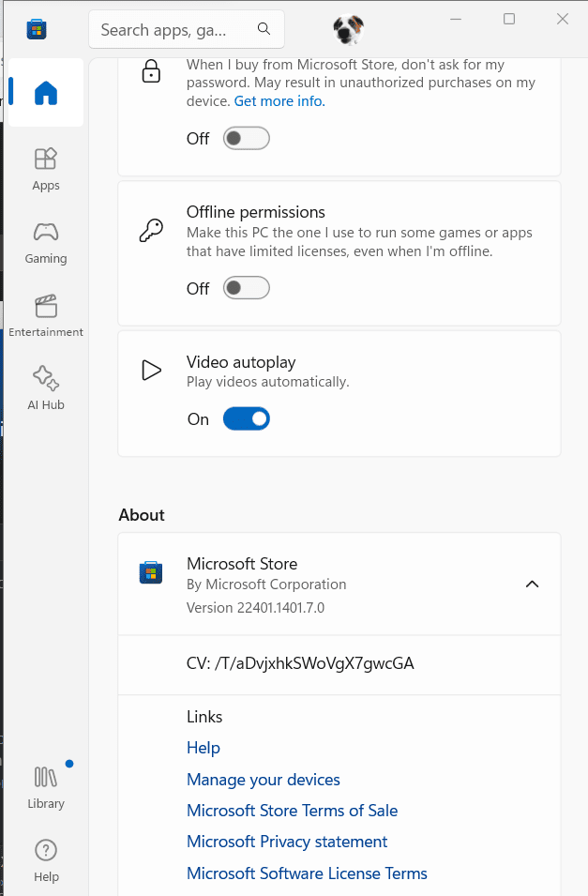
Task: Click the Version 22401.1401.7.0 text
Action: [x=255, y=607]
